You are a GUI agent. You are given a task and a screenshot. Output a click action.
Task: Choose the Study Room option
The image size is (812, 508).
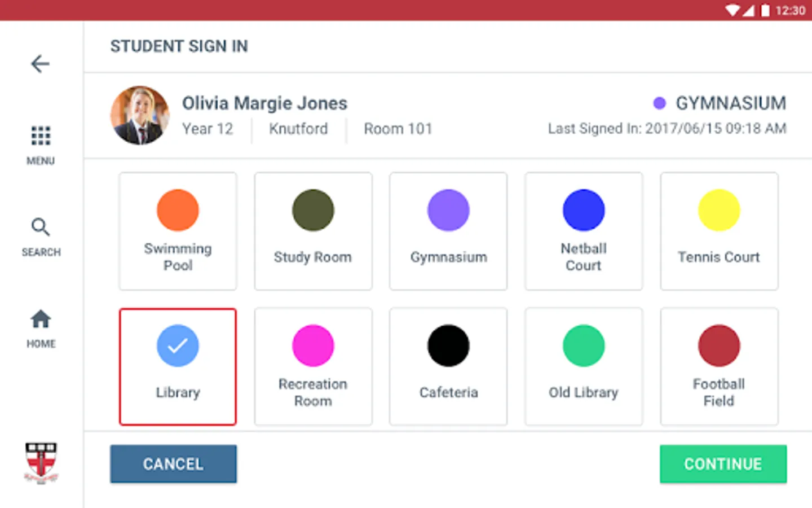click(313, 231)
